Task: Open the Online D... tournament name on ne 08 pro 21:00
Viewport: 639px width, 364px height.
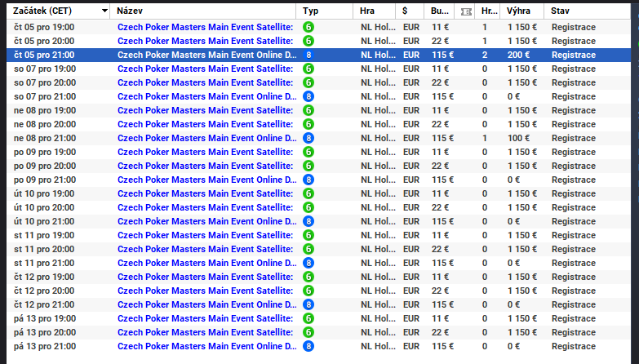Action: coord(207,138)
